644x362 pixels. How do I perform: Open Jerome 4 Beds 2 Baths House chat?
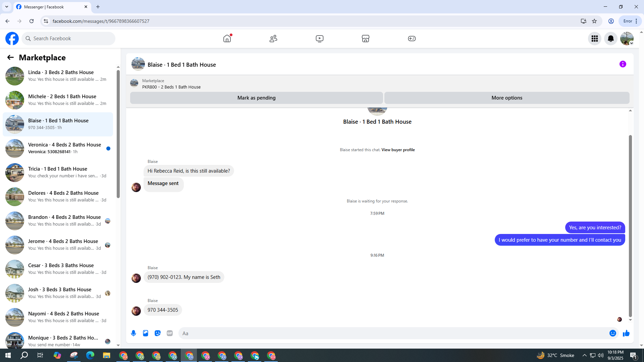pos(58,245)
